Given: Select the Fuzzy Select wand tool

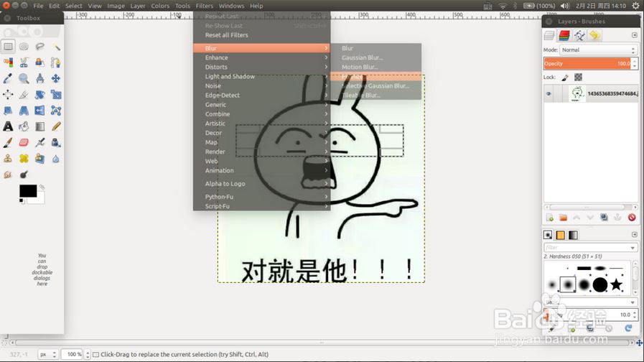Looking at the screenshot, I should pos(56,47).
